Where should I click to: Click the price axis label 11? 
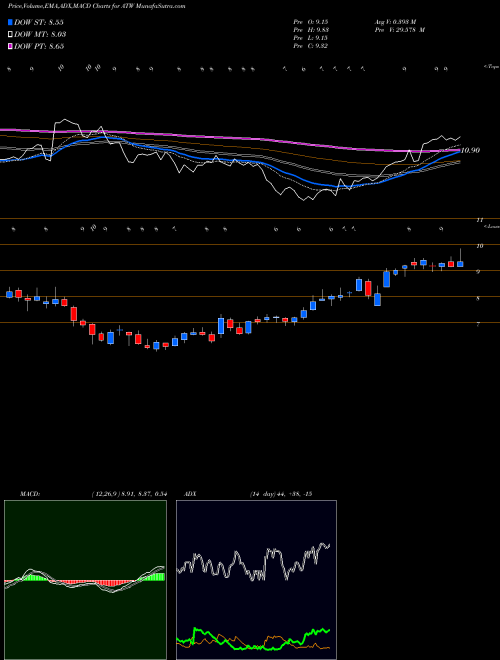[x=479, y=220]
